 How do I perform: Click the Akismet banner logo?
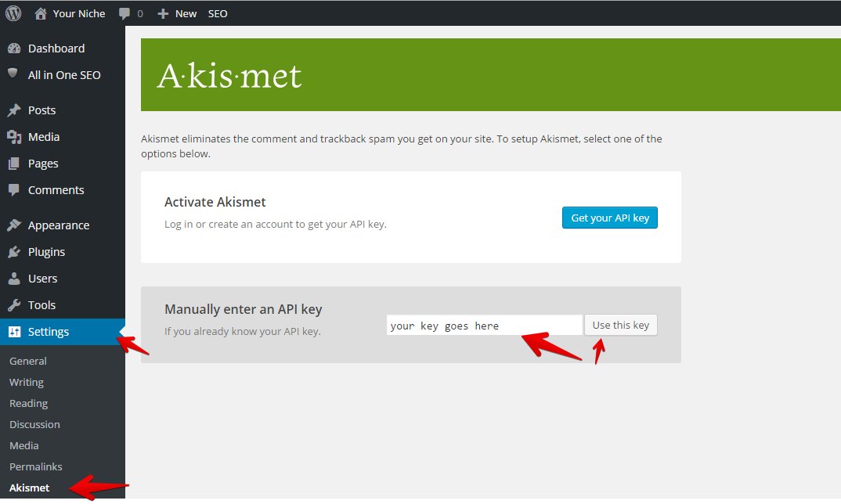(x=229, y=76)
